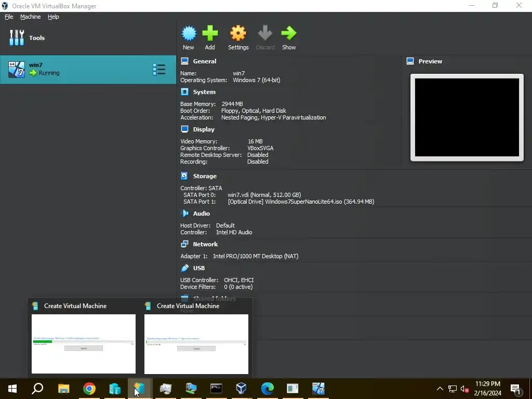Click the System section chip icon

point(184,91)
